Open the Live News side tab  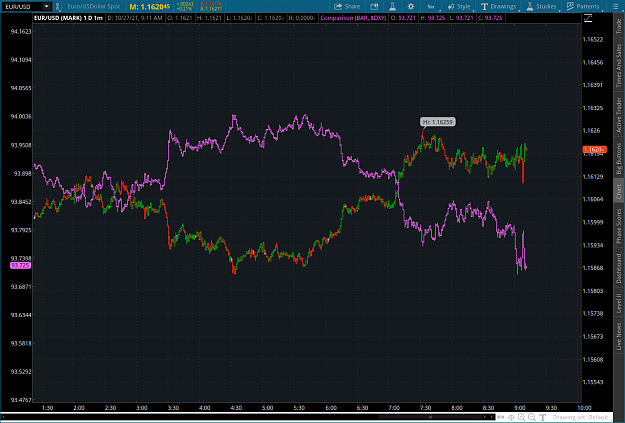click(619, 336)
